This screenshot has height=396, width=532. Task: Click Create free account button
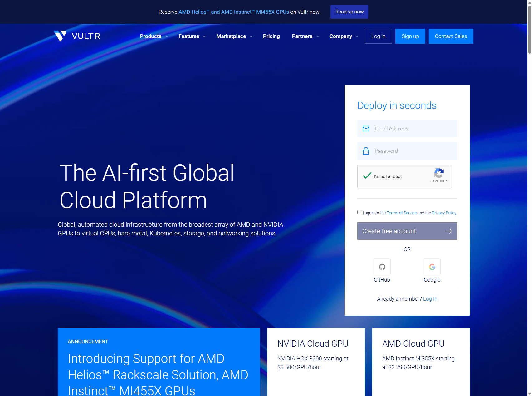coord(407,231)
